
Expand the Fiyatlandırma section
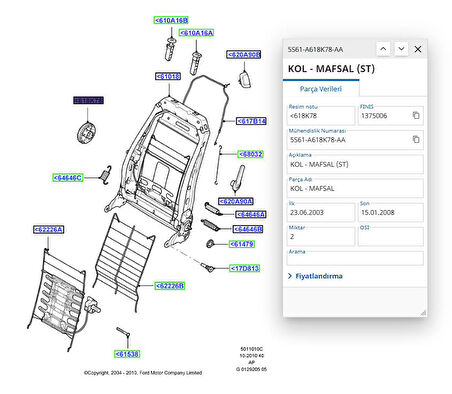(315, 276)
